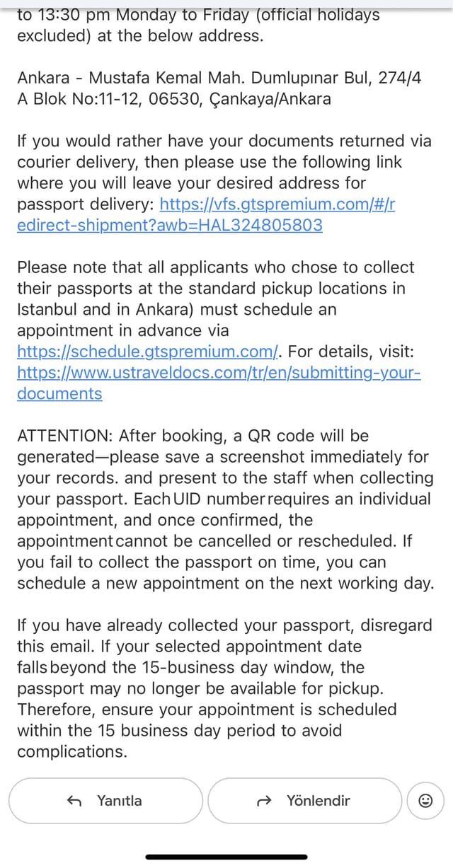Viewport: 453px width, 868px height.
Task: Forward the email with Yönlendir label
Action: coord(319,801)
